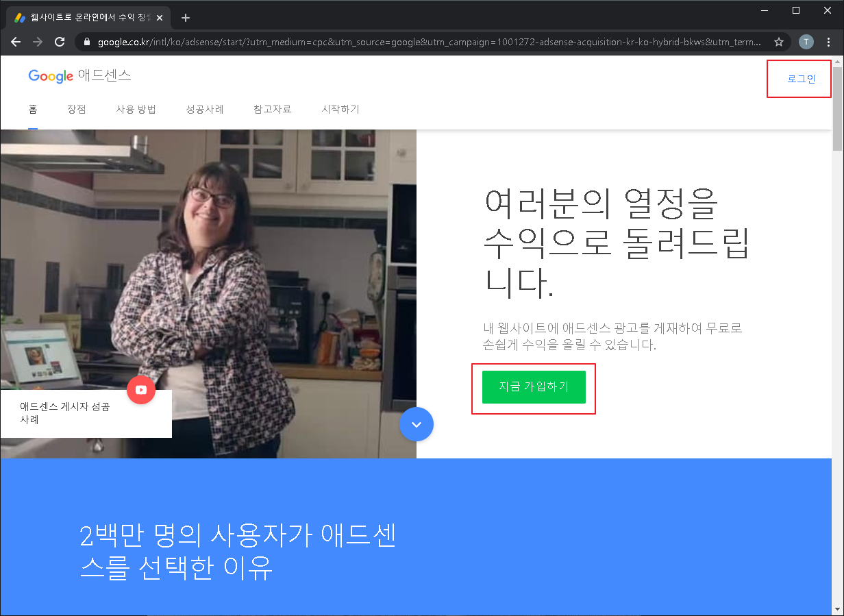The height and width of the screenshot is (616, 844).
Task: Open the Chrome profile avatar
Action: click(806, 42)
